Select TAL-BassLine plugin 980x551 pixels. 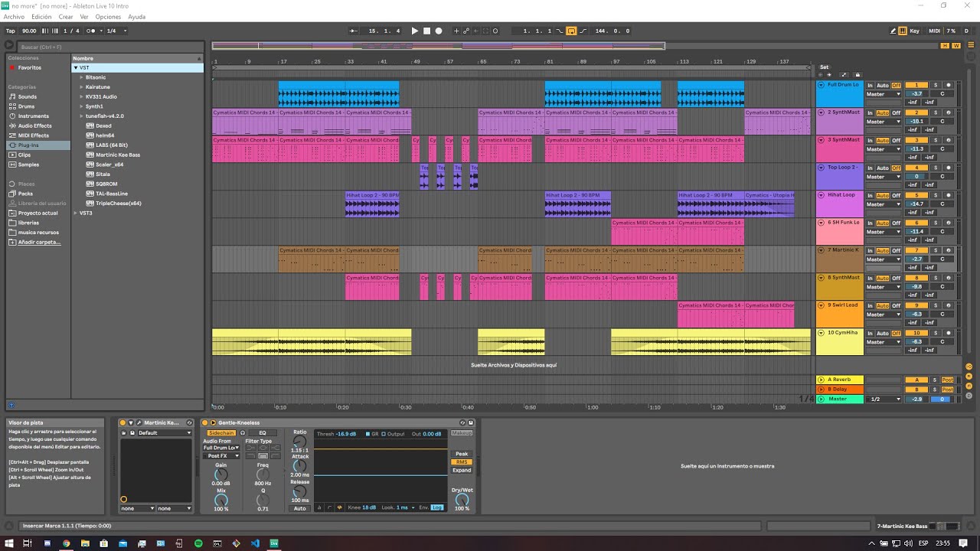tap(112, 194)
